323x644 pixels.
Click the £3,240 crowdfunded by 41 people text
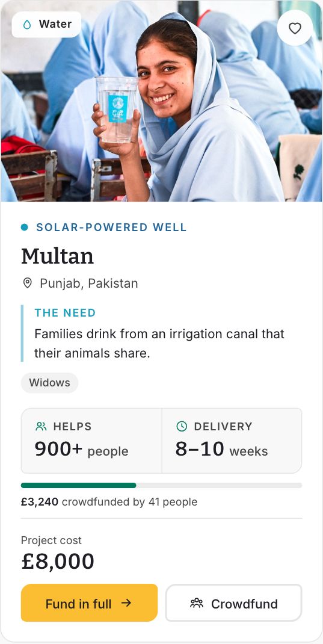click(109, 502)
